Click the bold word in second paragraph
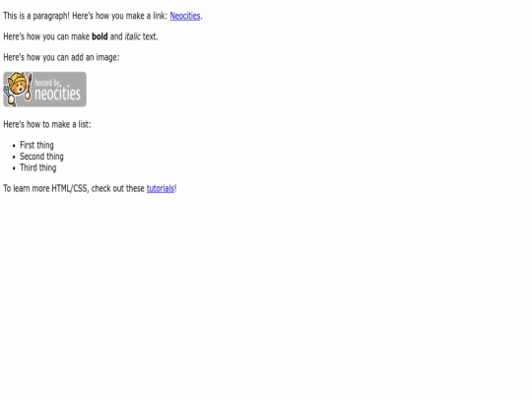 point(100,36)
